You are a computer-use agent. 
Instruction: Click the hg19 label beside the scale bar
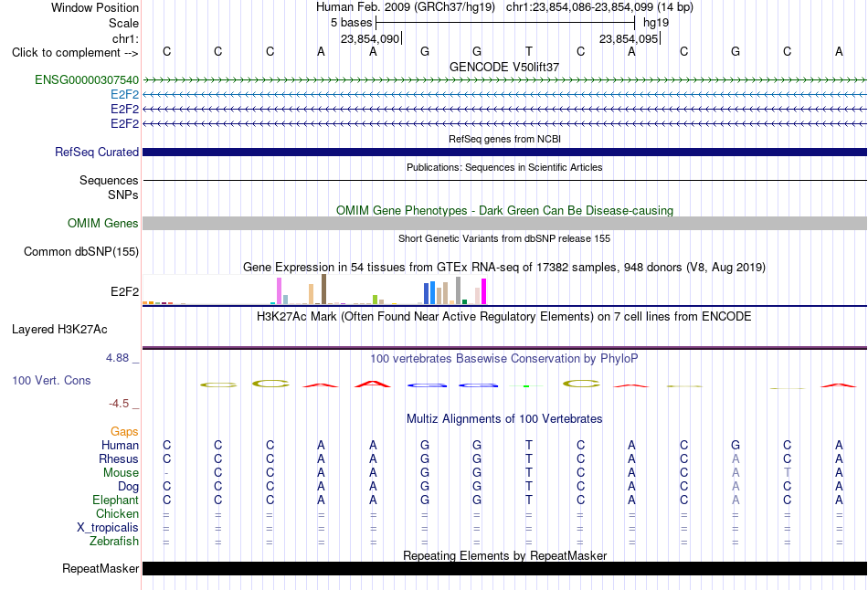coord(656,23)
